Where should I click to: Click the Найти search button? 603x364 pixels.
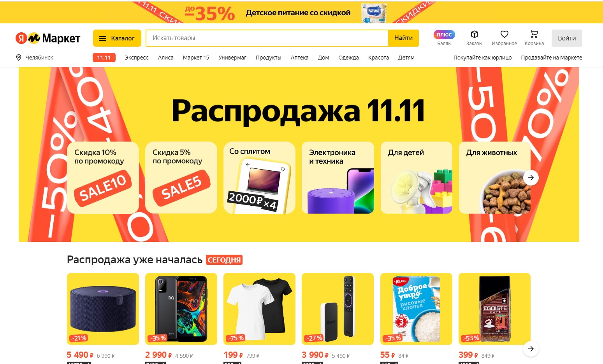[403, 38]
